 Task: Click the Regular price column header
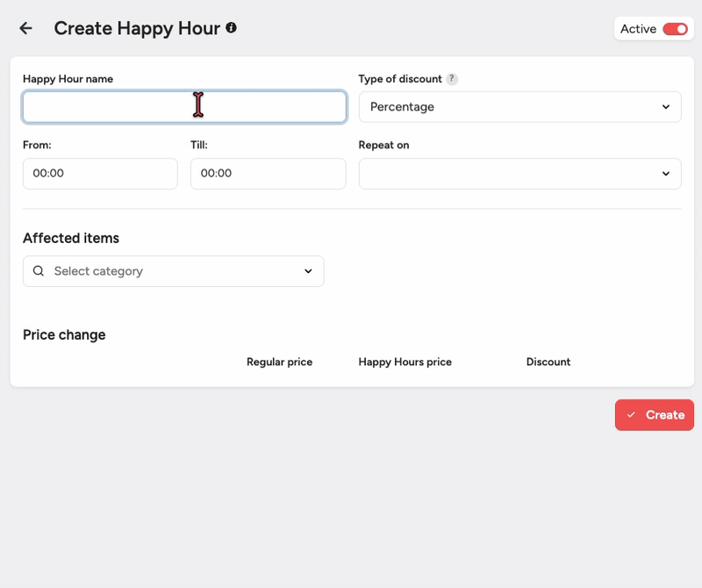tap(279, 362)
